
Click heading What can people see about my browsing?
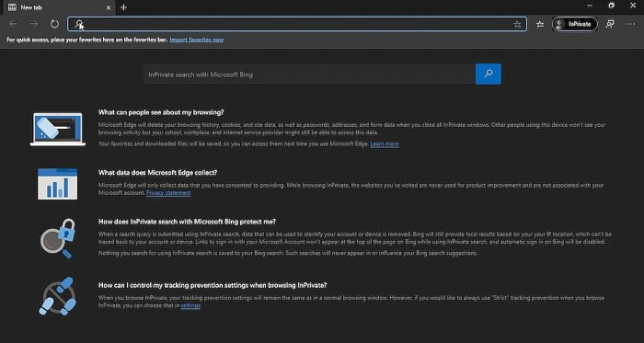pos(161,112)
